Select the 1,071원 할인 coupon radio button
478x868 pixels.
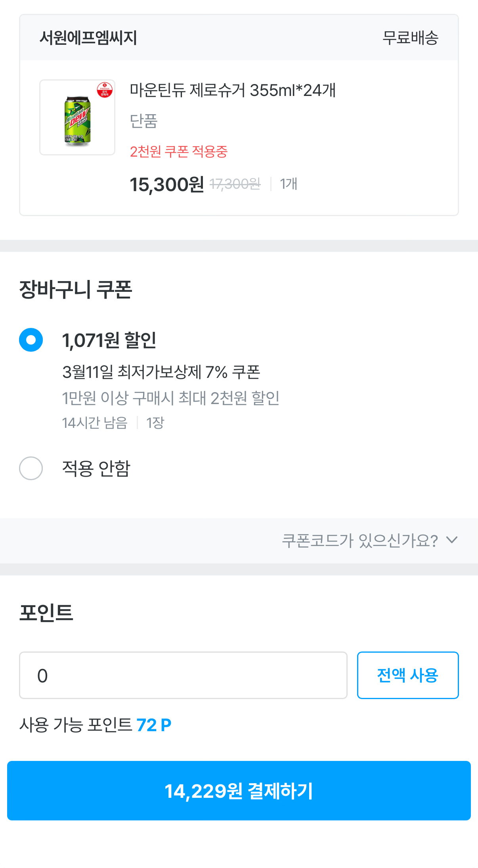(31, 340)
